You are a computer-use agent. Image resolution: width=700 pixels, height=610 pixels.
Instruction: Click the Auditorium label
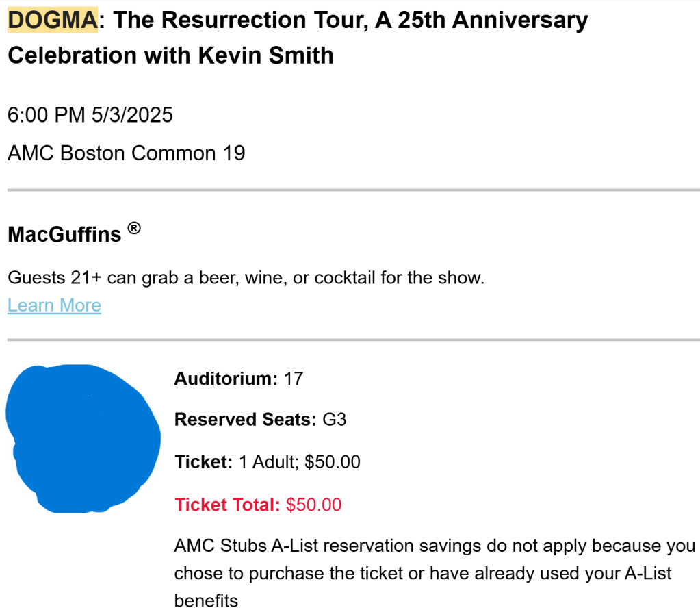226,378
